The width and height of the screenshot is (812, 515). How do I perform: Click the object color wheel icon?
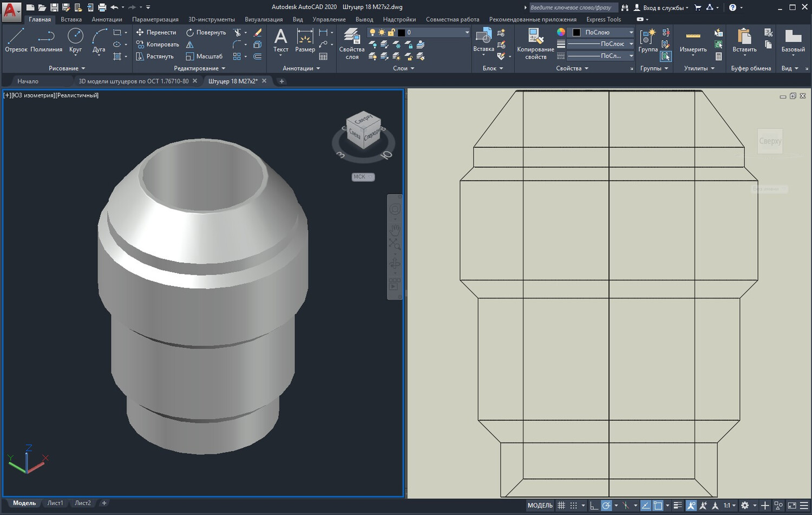[561, 32]
